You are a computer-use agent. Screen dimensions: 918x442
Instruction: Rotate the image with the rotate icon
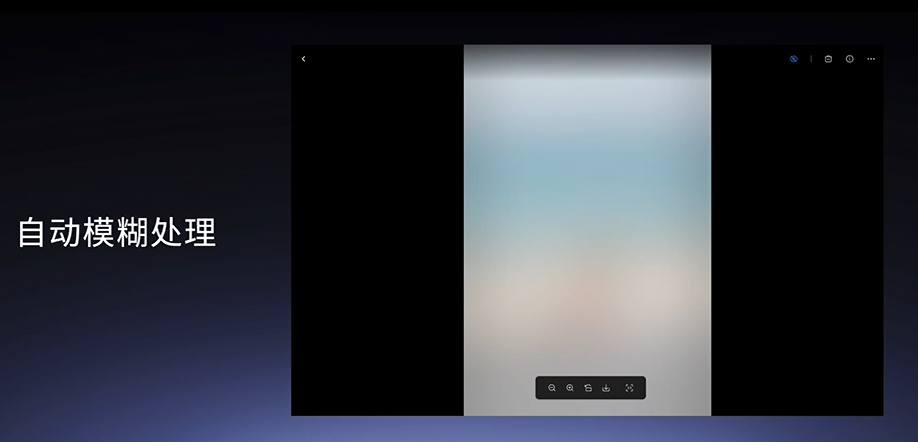(x=588, y=388)
